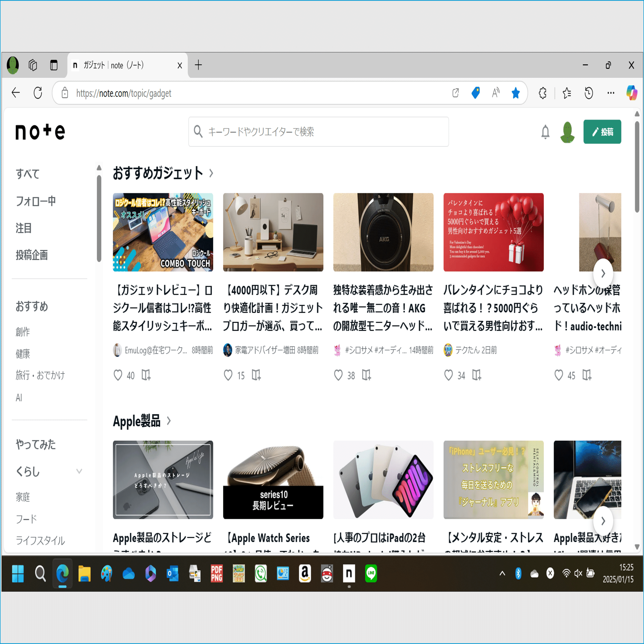Viewport: 644px width, 644px height.
Task: Reload the current page
Action: pos(38,93)
